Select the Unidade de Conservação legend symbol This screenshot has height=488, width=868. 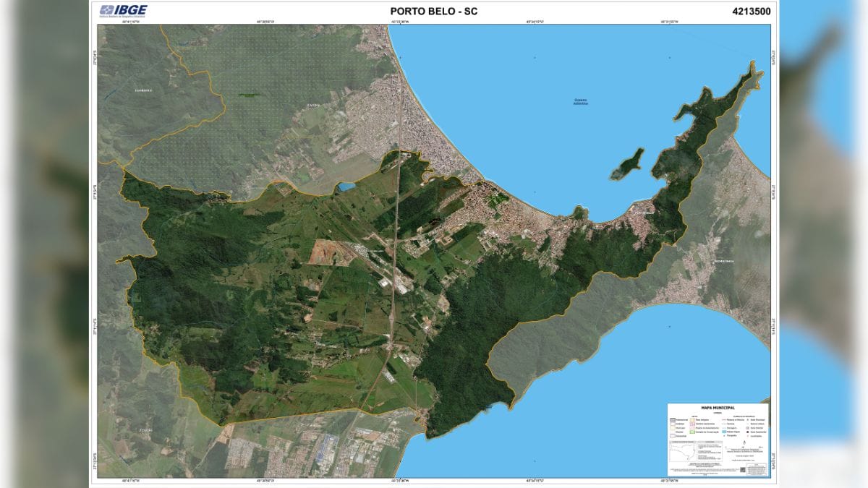(x=692, y=432)
